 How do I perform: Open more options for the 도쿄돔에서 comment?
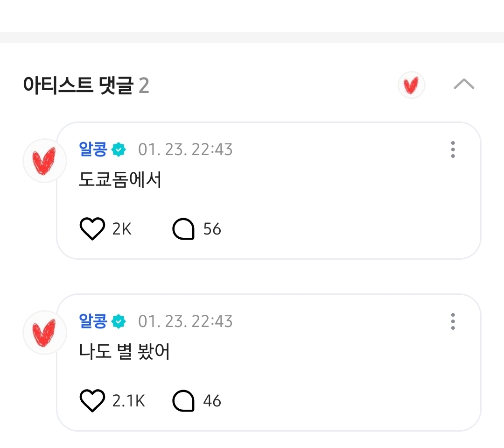click(x=453, y=149)
